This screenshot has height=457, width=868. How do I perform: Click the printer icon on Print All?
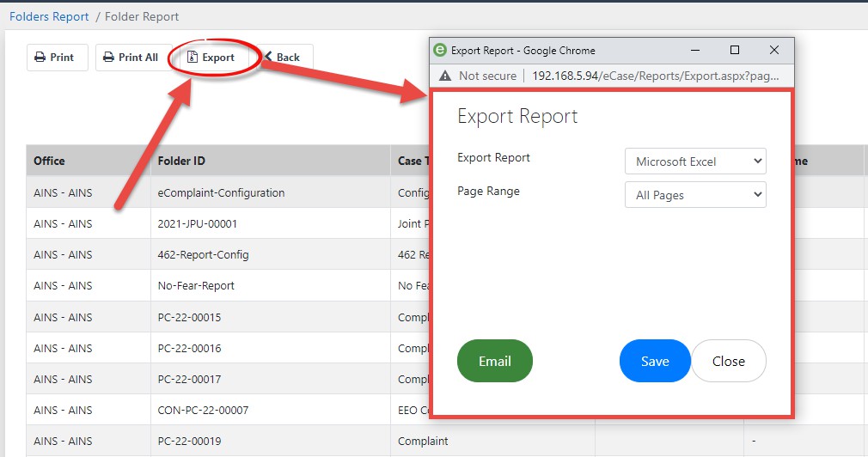(x=108, y=57)
